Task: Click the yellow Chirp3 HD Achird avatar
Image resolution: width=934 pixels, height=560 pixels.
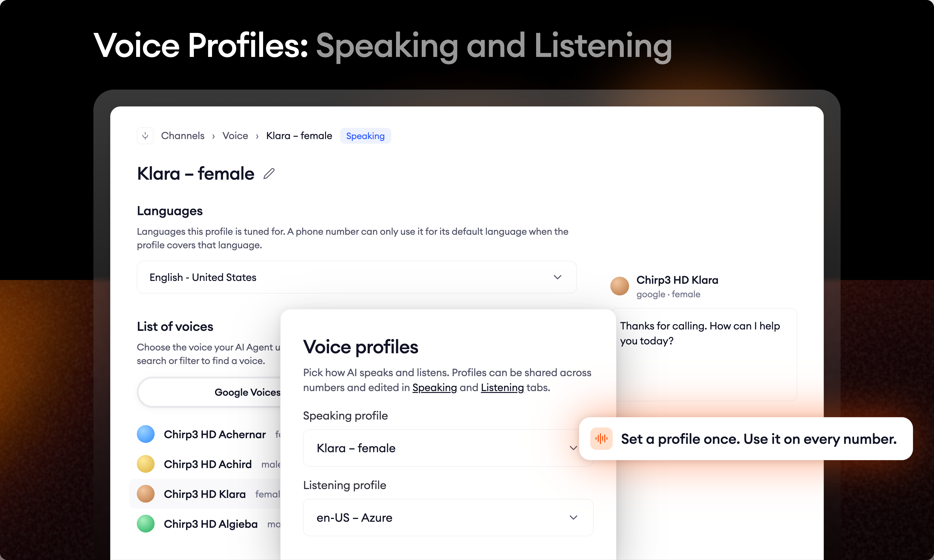Action: point(146,464)
